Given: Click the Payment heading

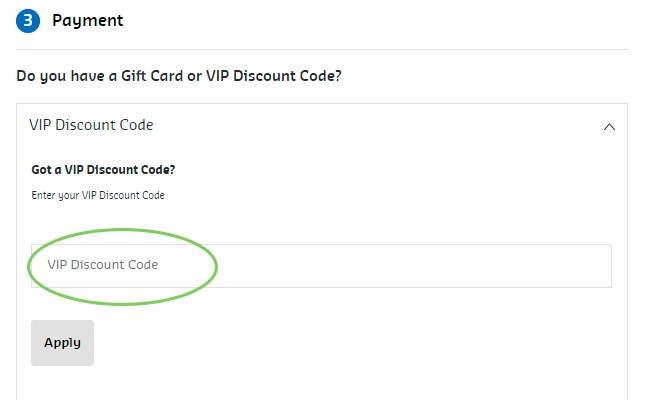Looking at the screenshot, I should [x=87, y=20].
